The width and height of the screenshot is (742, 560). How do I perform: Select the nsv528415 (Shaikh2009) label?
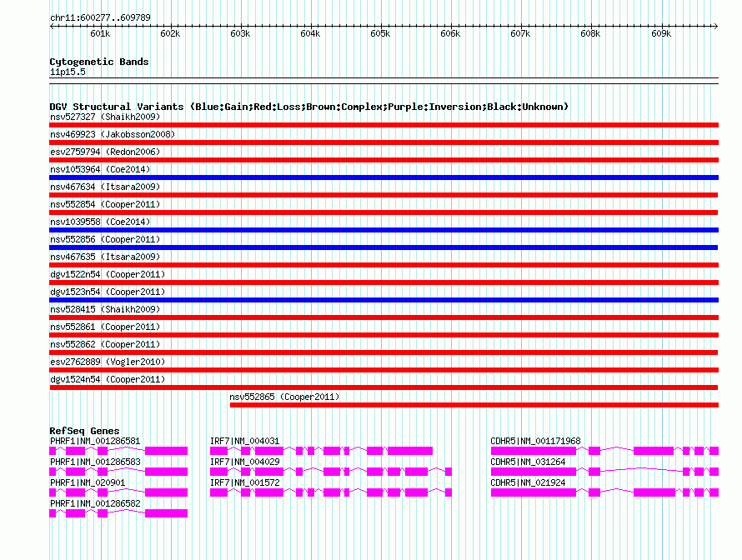click(105, 309)
